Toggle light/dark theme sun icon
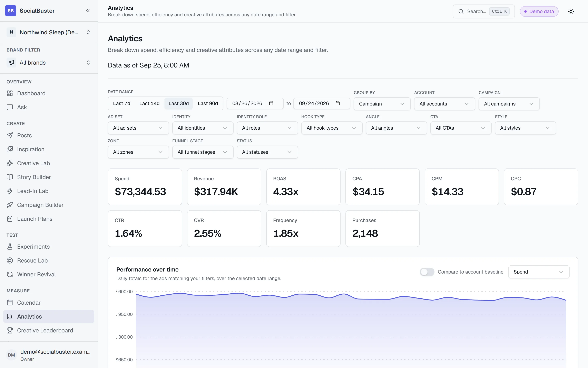 [x=571, y=11]
